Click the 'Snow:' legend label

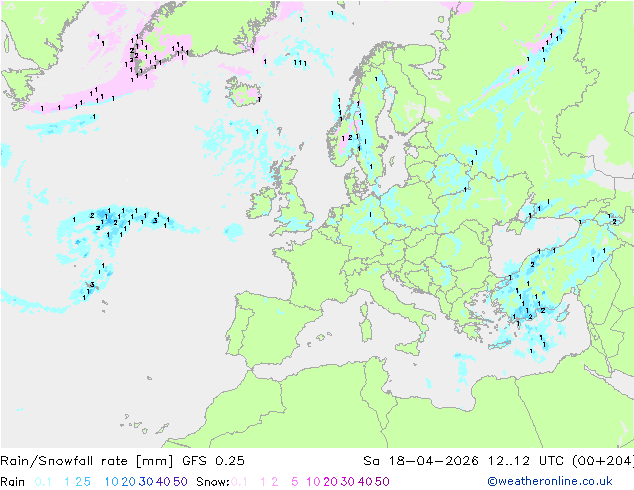click(x=213, y=482)
